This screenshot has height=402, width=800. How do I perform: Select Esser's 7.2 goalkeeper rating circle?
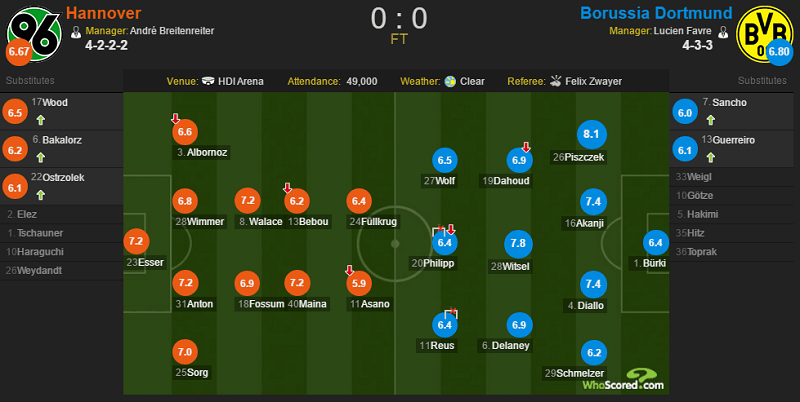coord(136,241)
